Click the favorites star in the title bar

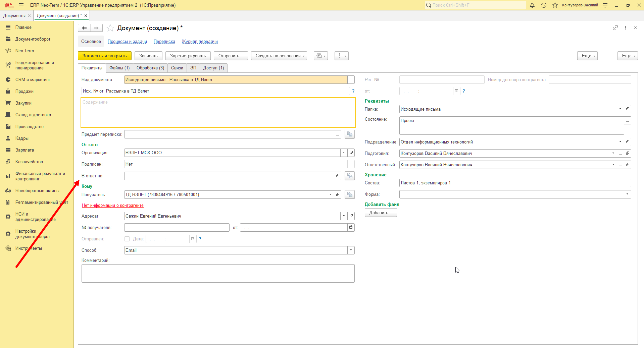coord(555,5)
